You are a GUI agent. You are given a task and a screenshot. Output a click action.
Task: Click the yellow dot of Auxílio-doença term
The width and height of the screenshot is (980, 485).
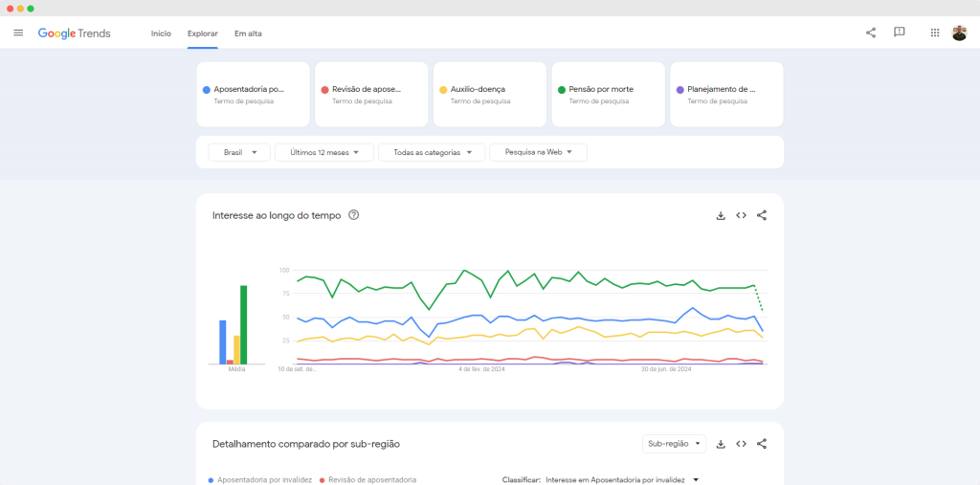443,90
